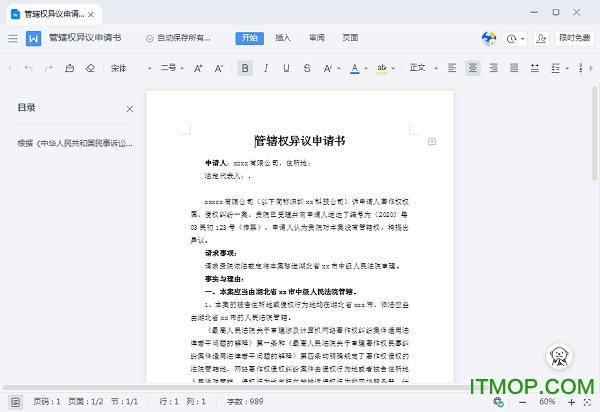Open the line spacing icon

[555, 68]
